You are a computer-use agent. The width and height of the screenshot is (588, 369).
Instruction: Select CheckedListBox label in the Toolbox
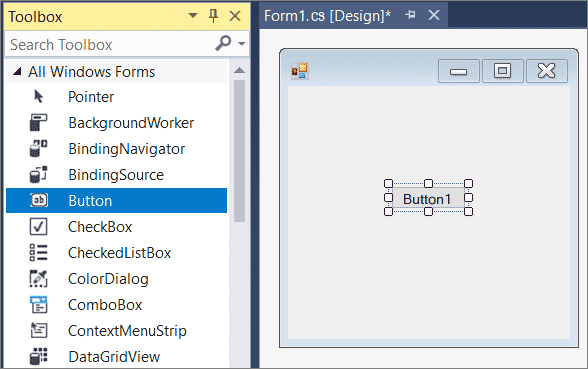tap(119, 253)
